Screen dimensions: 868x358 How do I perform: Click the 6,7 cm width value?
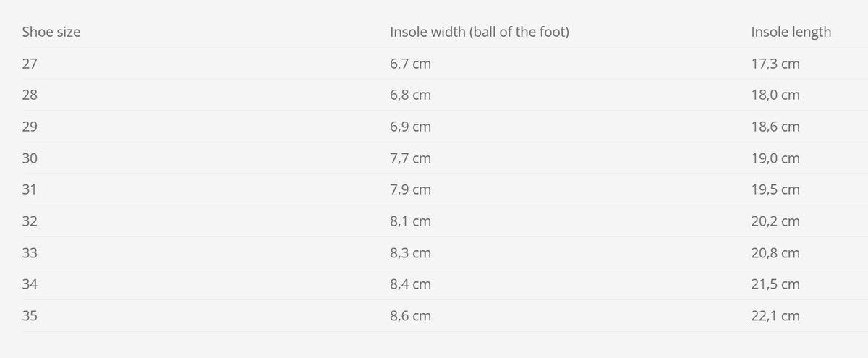click(410, 64)
